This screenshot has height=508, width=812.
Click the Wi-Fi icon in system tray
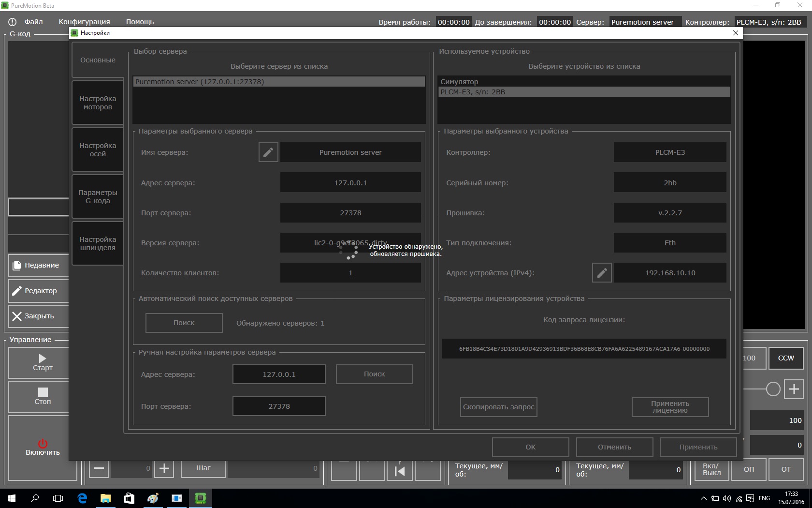[x=739, y=498]
